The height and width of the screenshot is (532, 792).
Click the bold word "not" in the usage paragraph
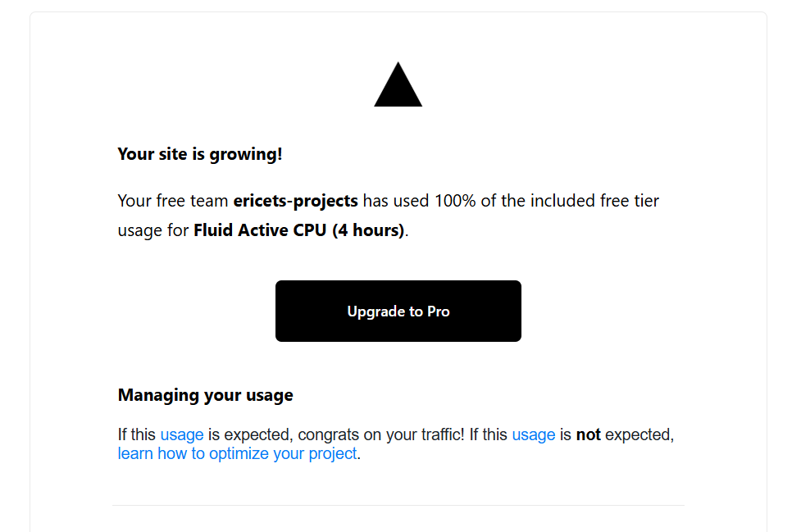[589, 434]
